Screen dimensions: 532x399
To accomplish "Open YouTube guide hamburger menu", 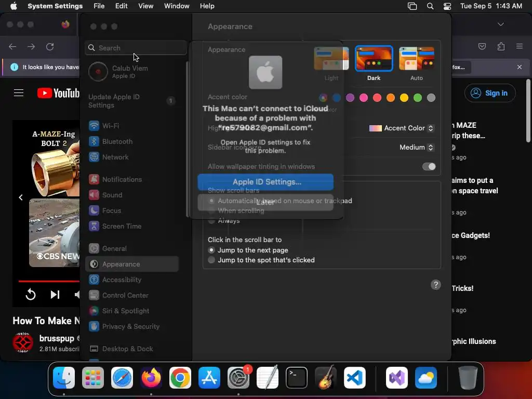I will (19, 93).
